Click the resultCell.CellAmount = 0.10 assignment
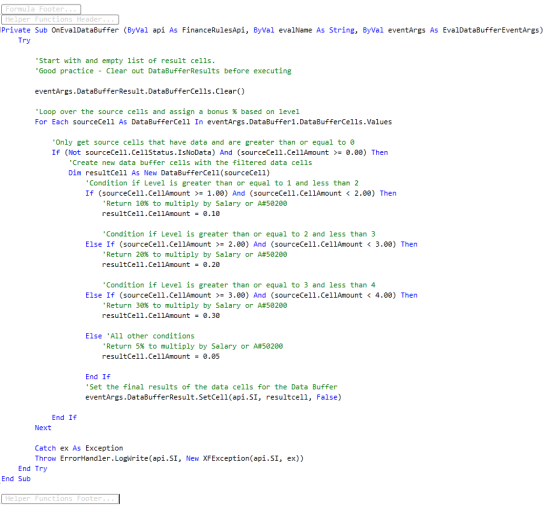This screenshot has width=550, height=506. pyautogui.click(x=161, y=214)
